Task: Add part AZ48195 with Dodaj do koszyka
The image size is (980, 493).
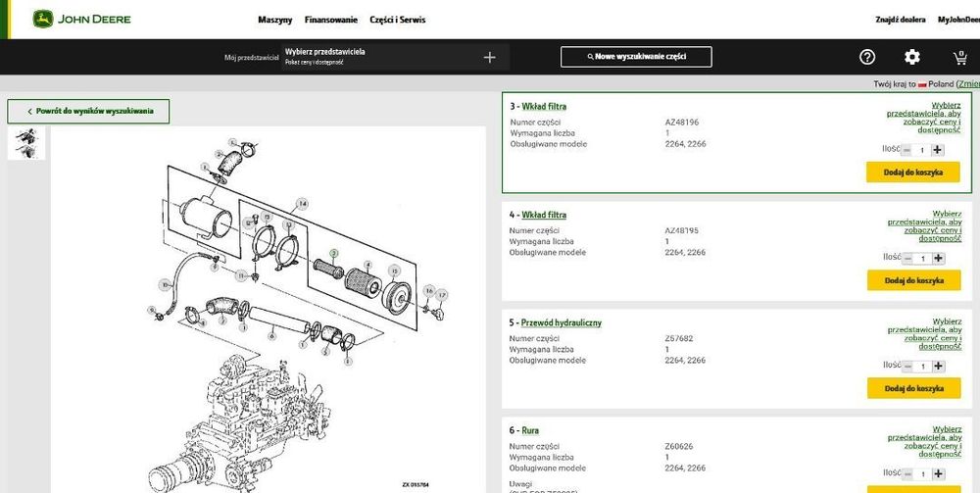Action: 913,280
